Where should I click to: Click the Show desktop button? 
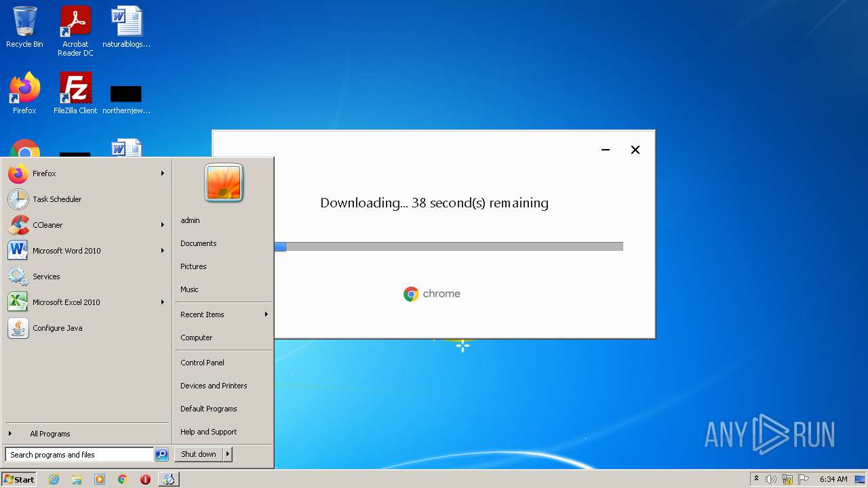click(861, 479)
